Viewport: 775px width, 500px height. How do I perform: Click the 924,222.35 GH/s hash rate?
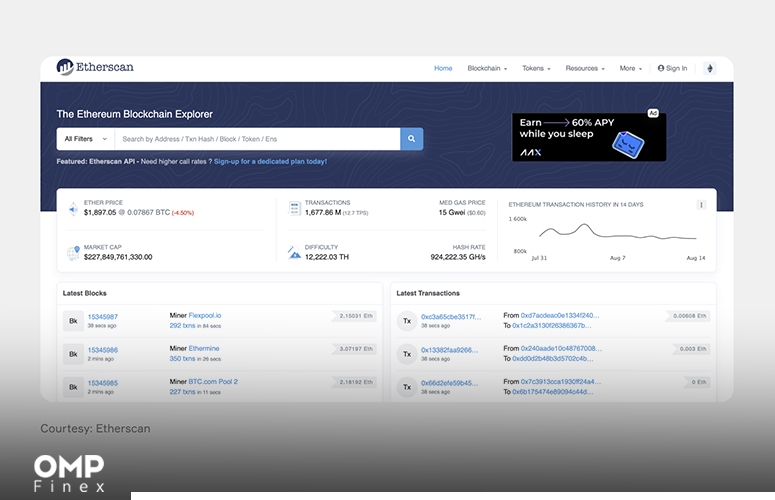point(458,257)
